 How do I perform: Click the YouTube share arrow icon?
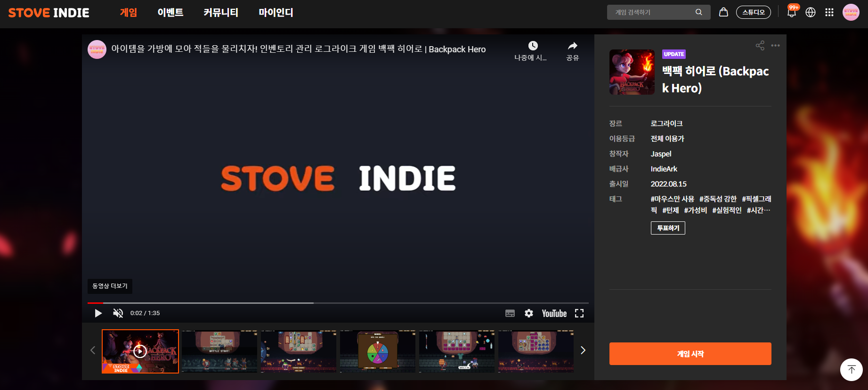click(572, 46)
